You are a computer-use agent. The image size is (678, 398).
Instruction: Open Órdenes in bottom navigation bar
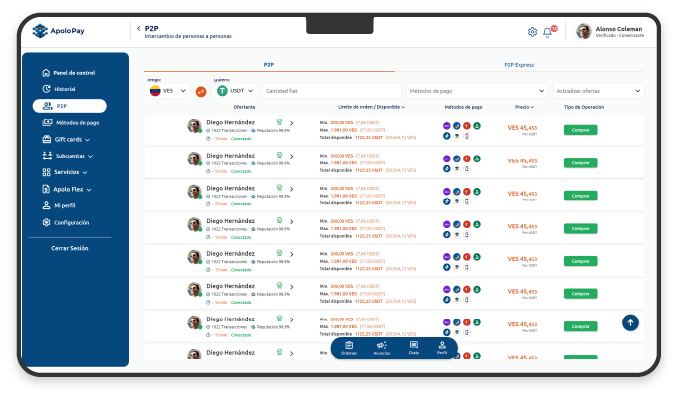tap(349, 348)
